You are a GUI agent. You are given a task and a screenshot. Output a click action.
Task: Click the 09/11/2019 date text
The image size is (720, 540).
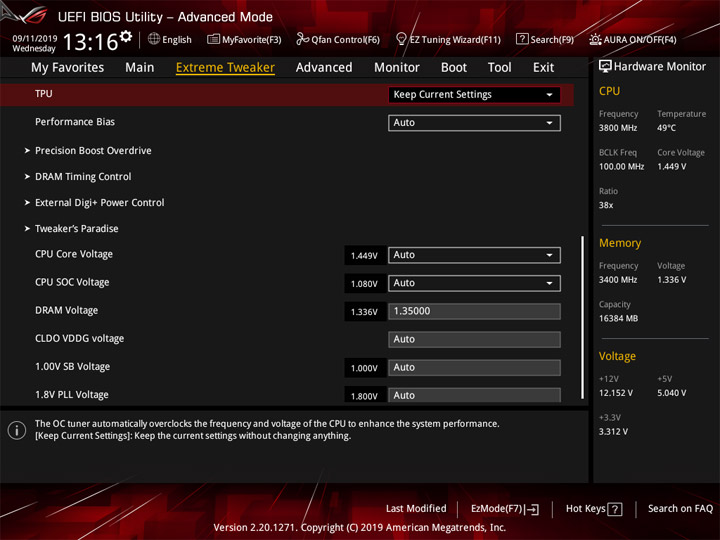[x=34, y=38]
